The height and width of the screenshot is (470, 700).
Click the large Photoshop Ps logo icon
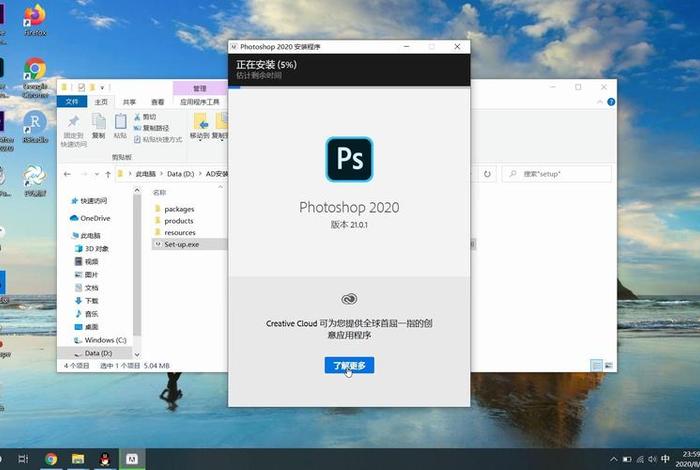tap(349, 159)
